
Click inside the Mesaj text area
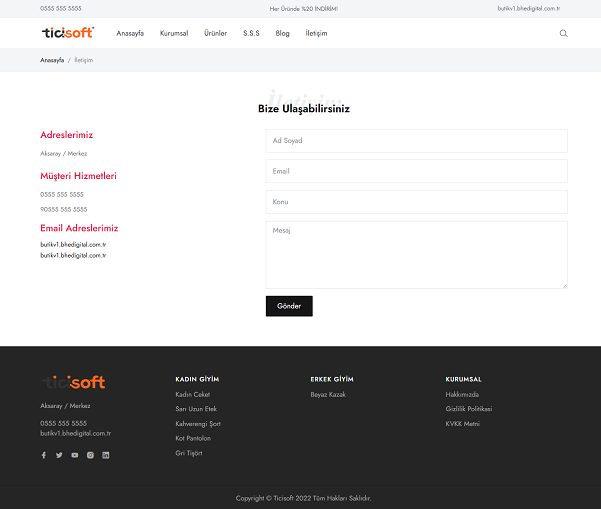click(416, 255)
